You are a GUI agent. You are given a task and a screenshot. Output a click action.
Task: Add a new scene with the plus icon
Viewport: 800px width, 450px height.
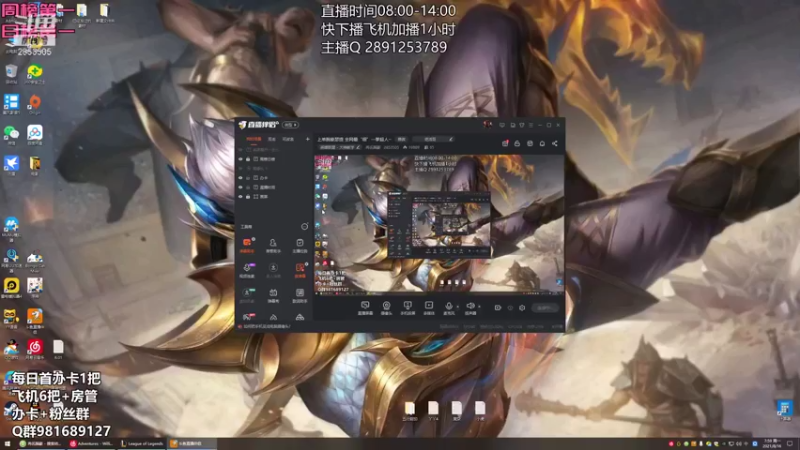308,139
